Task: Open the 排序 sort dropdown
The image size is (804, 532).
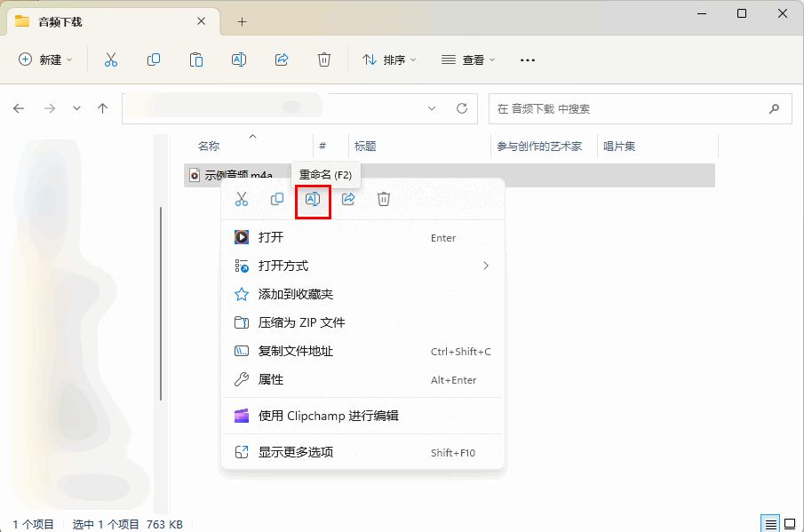Action: (x=389, y=60)
